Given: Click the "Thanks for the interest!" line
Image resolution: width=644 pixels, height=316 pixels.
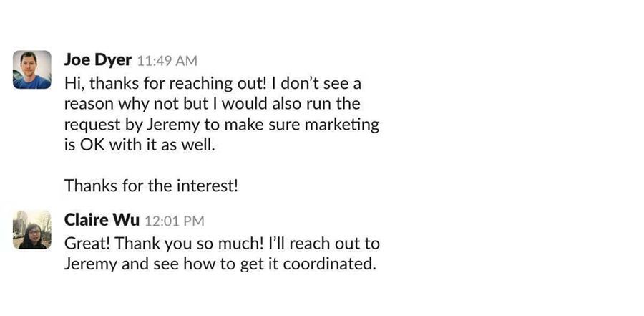Looking at the screenshot, I should (x=150, y=186).
